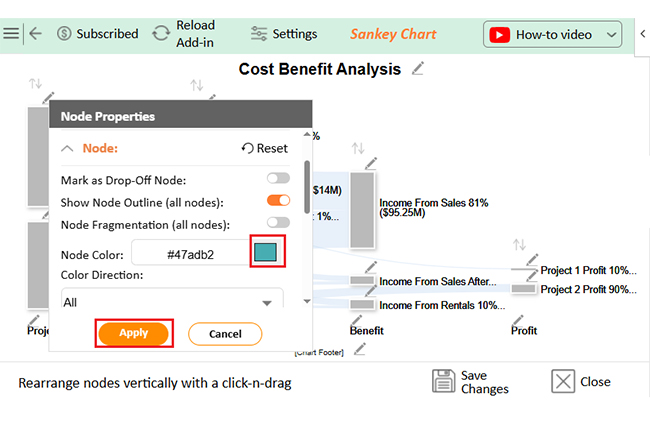Click the Close X icon
The image size is (650, 421).
563,381
